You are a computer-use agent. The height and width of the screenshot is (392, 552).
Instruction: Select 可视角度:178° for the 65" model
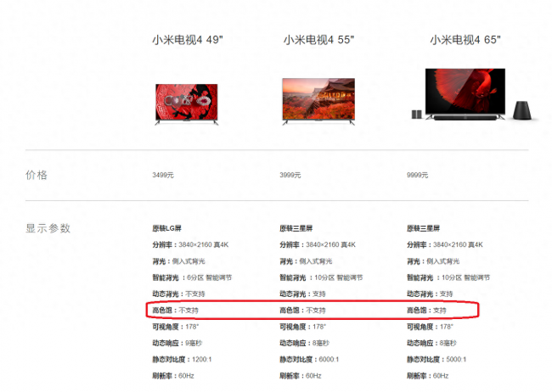click(430, 327)
